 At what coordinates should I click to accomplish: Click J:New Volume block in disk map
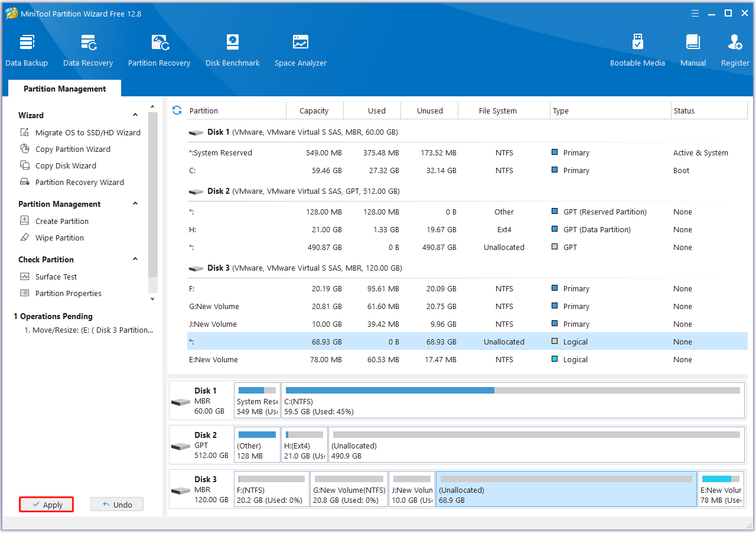point(412,489)
